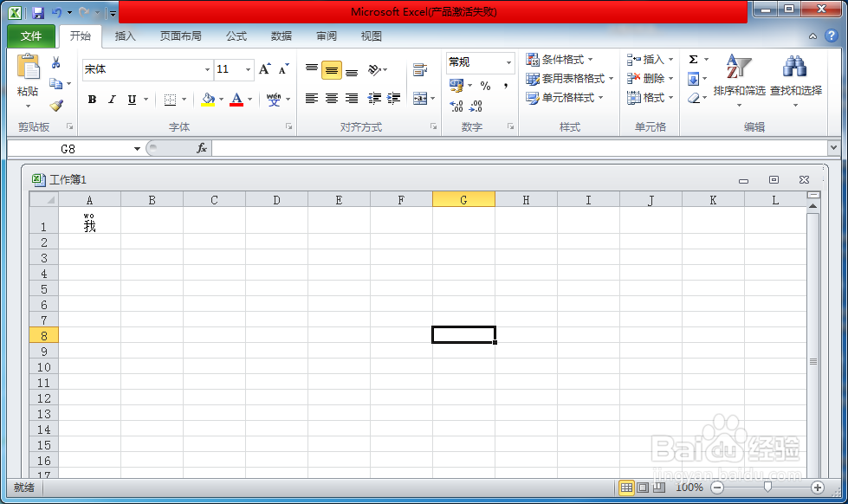Click the accounting number format icon
This screenshot has width=848, height=504.
(x=456, y=86)
